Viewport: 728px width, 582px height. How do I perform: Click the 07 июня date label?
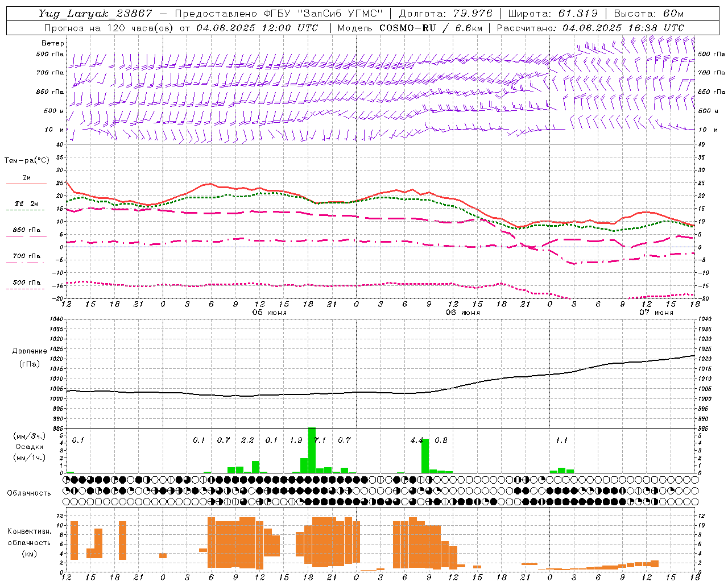click(656, 313)
